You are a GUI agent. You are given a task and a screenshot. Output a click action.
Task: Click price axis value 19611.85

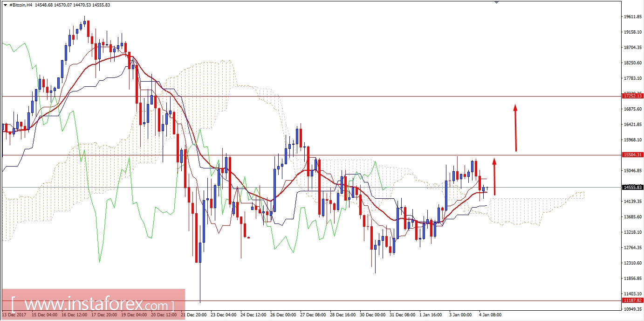(x=633, y=17)
